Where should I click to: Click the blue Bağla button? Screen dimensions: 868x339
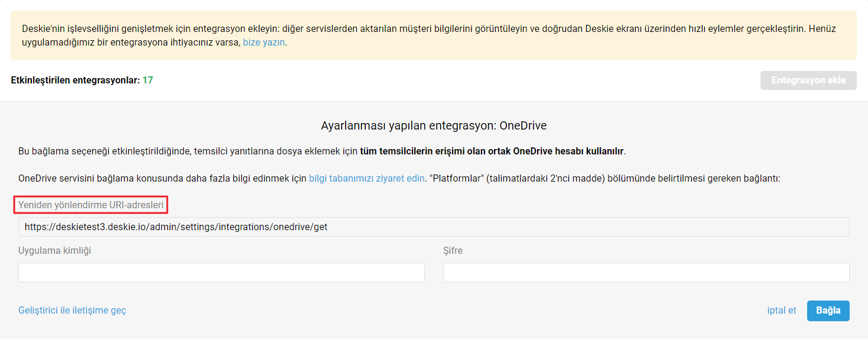[x=828, y=311]
